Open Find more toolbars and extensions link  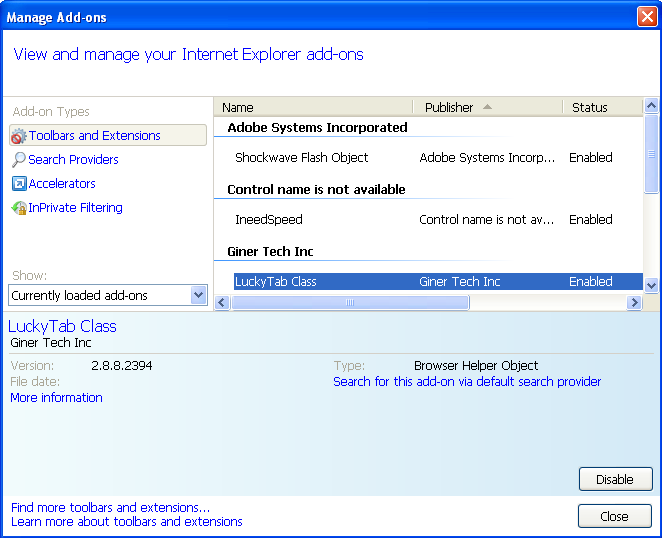tap(110, 508)
